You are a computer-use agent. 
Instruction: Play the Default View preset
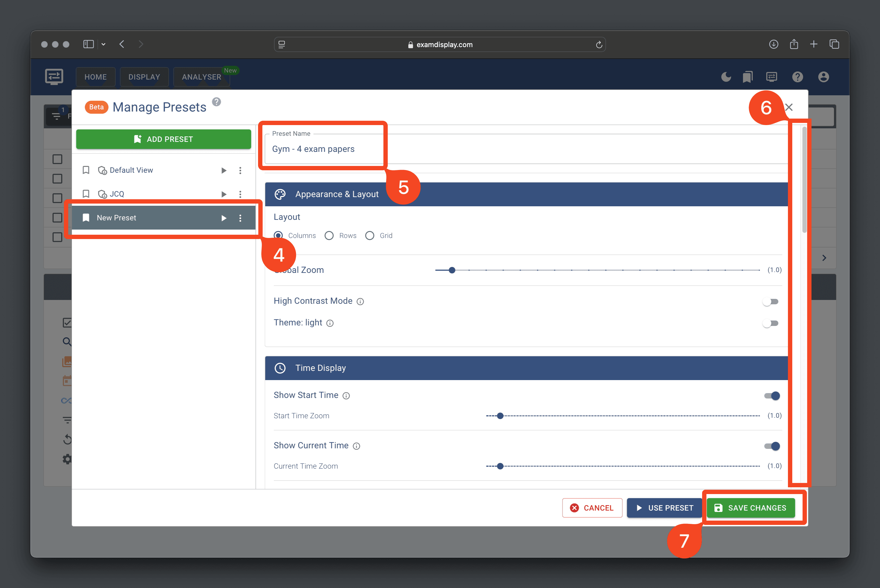[224, 171]
